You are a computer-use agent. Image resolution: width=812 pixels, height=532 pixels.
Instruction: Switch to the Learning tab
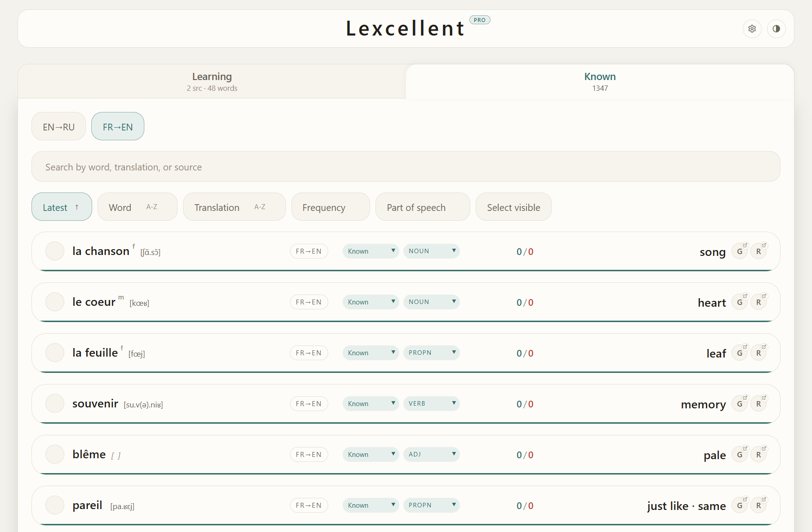click(212, 81)
